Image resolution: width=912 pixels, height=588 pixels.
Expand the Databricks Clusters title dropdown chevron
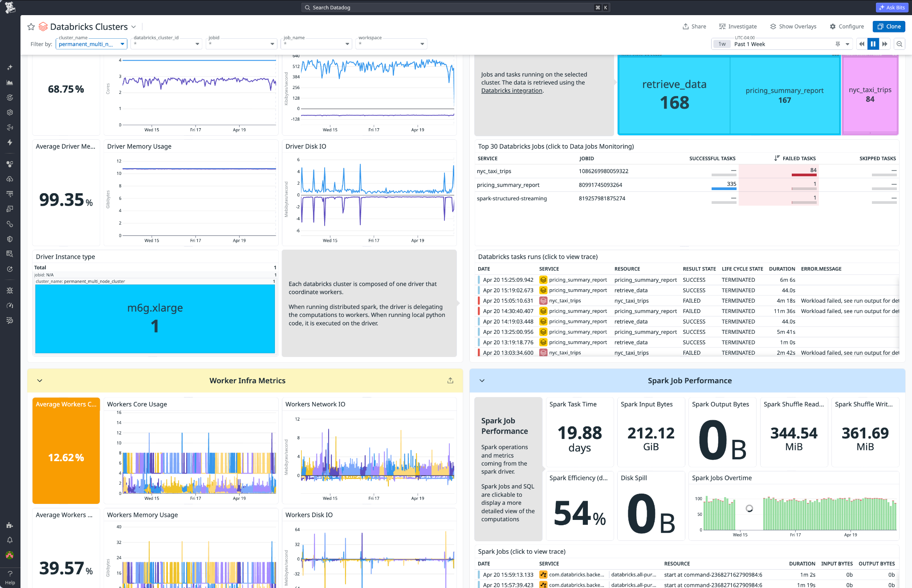[134, 27]
